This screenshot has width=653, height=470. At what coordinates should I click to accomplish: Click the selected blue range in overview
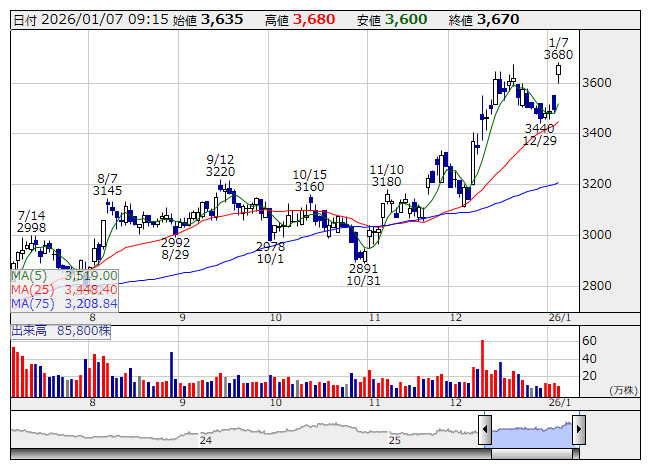click(x=532, y=435)
